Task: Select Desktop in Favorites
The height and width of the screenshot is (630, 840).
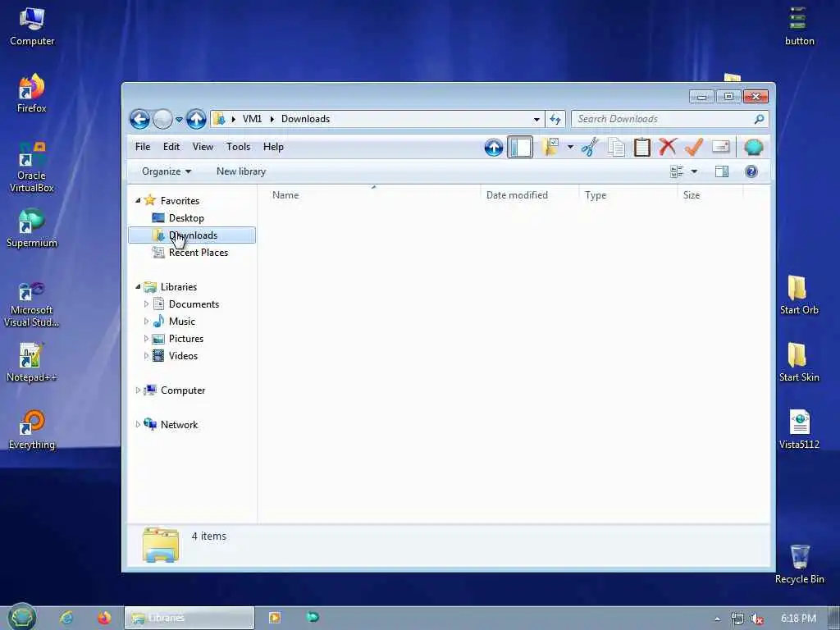Action: tap(186, 218)
